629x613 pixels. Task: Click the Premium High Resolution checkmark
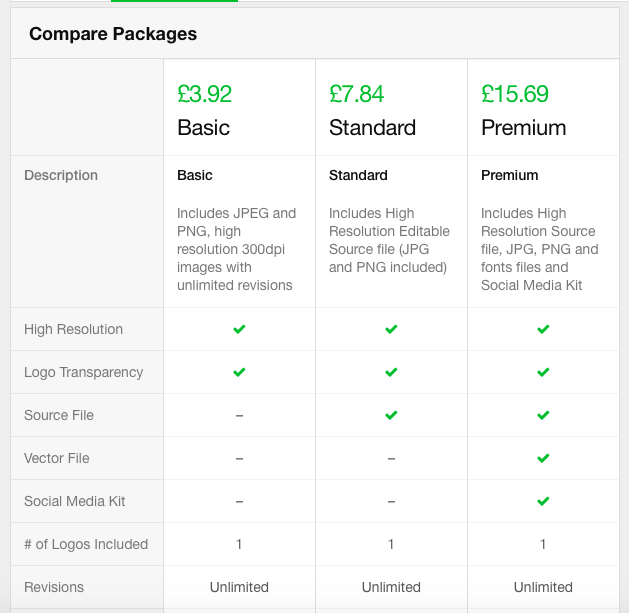click(543, 329)
